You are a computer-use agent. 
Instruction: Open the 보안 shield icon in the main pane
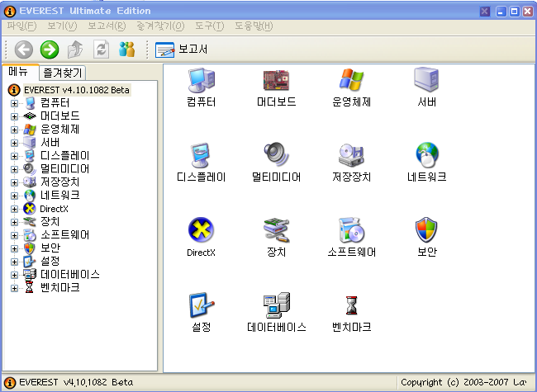tap(426, 229)
